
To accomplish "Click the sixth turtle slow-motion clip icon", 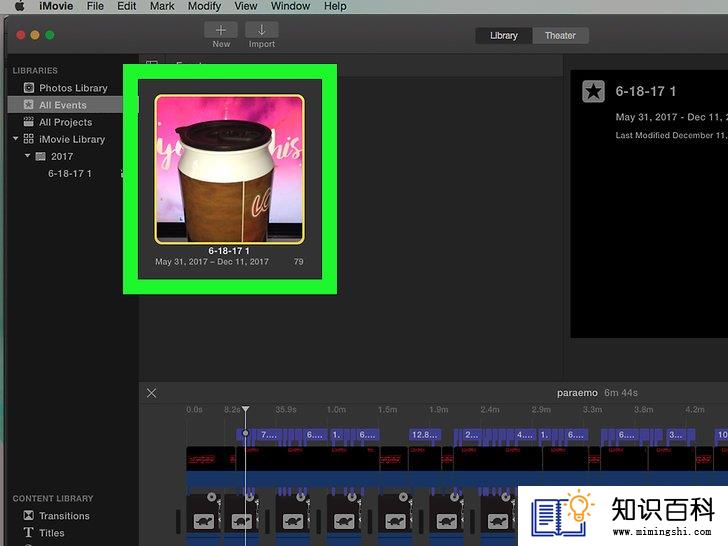I will [x=447, y=521].
